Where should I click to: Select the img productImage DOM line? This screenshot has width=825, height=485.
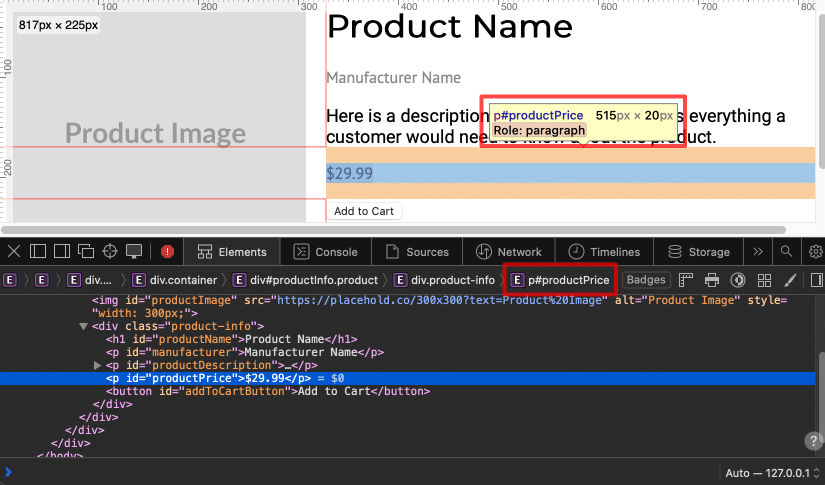pos(439,307)
